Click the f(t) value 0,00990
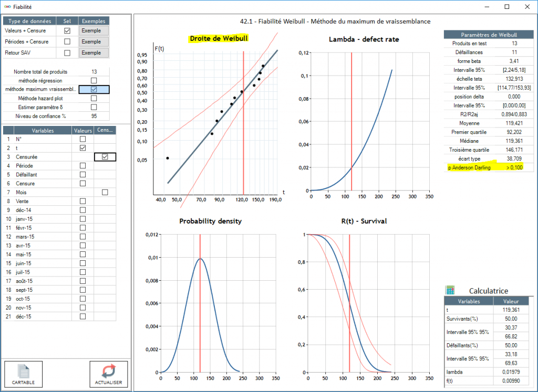538x392 pixels. click(511, 380)
